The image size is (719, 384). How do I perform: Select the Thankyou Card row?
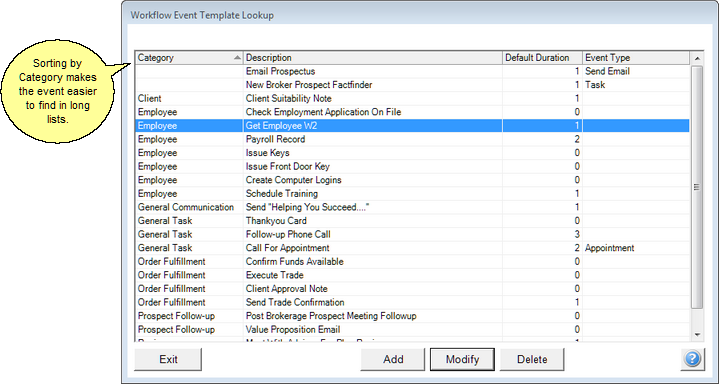click(x=412, y=221)
